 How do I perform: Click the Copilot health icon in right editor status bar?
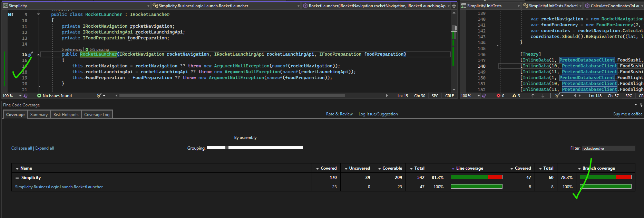484,96
